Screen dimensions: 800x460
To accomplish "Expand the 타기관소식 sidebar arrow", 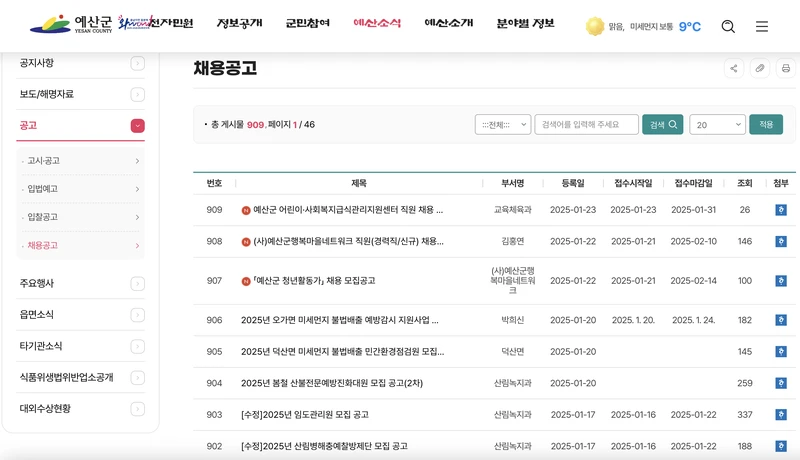I will click(138, 346).
